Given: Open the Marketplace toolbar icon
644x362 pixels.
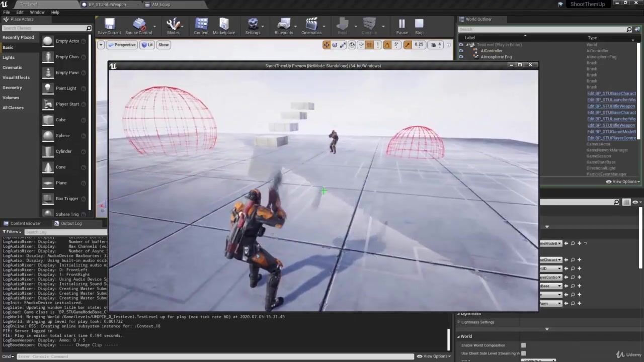Looking at the screenshot, I should click(224, 26).
